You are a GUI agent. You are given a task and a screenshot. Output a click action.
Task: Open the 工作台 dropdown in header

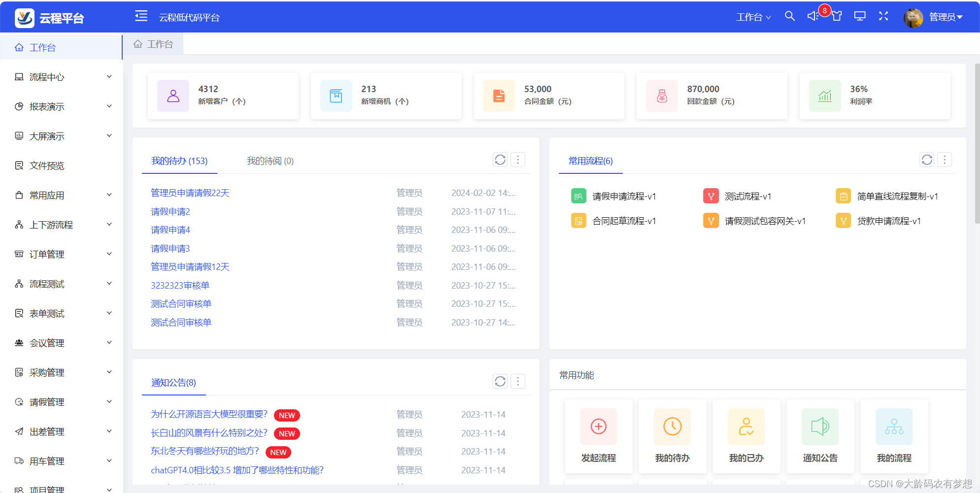753,17
